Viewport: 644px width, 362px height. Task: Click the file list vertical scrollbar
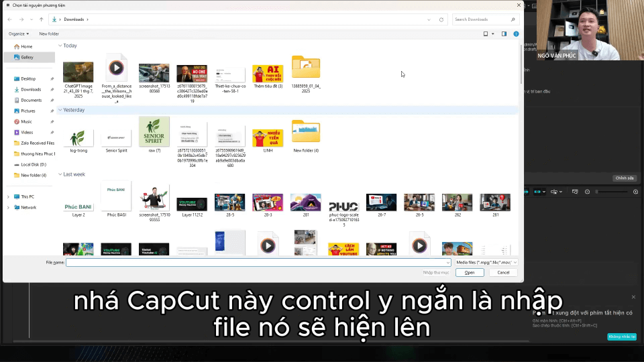pos(521,66)
